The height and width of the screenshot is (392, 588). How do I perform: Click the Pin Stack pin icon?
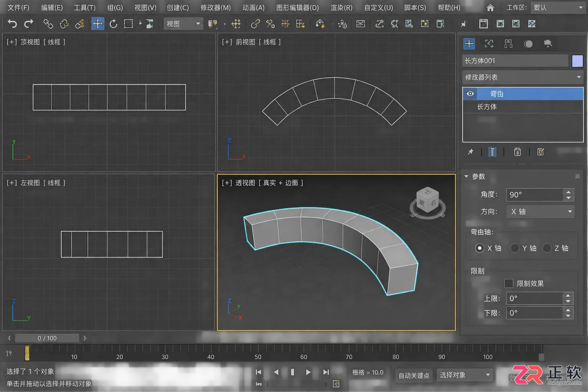(470, 152)
